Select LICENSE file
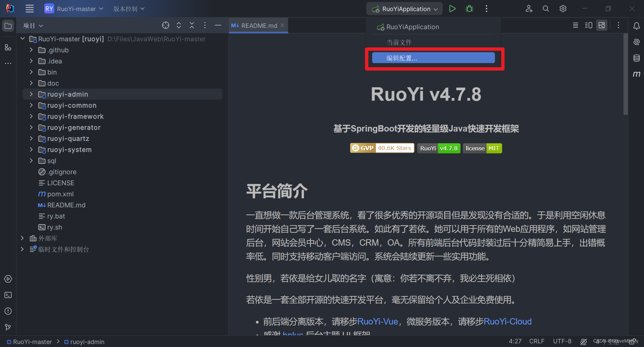The height and width of the screenshot is (347, 644). tap(61, 183)
